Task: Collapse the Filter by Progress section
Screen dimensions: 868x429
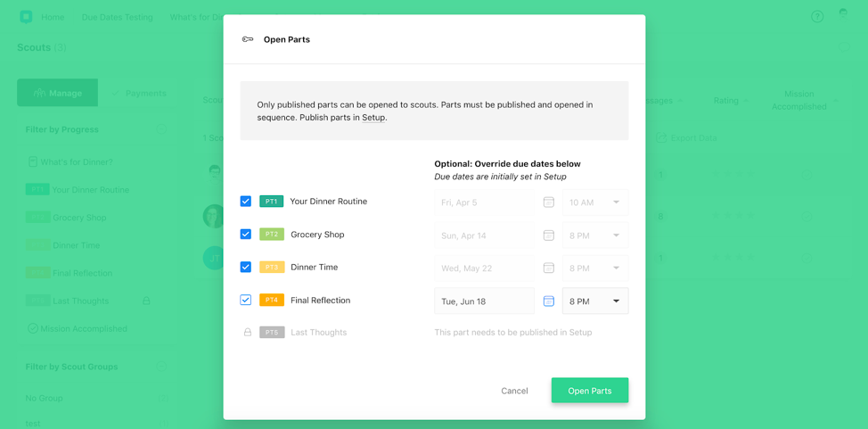Action: tap(161, 129)
